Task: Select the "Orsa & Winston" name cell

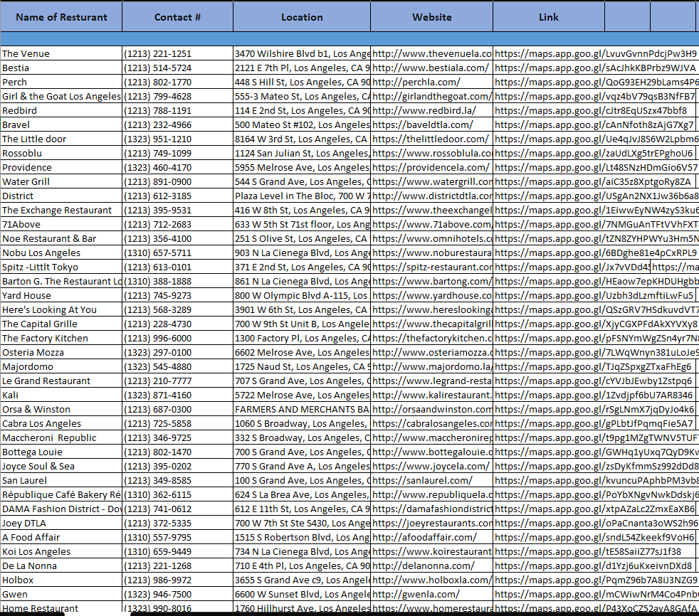Action: [x=61, y=410]
